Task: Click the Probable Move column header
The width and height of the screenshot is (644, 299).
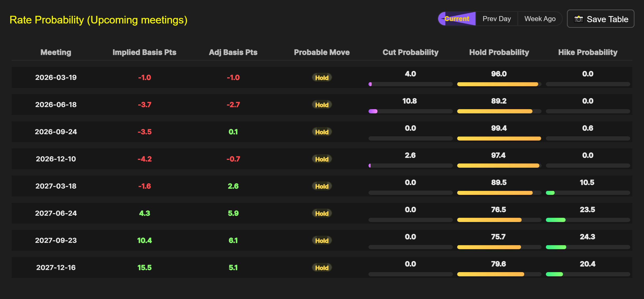Action: click(322, 52)
